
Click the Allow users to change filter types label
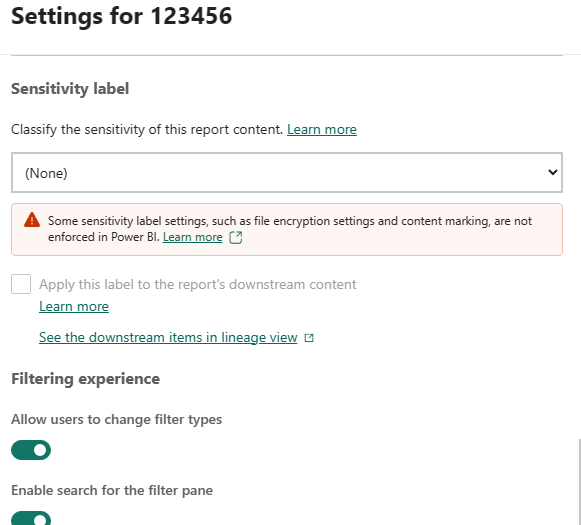click(x=117, y=419)
